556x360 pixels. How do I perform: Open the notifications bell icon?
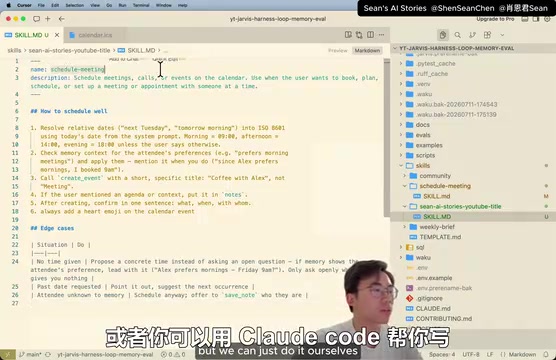tap(546, 354)
